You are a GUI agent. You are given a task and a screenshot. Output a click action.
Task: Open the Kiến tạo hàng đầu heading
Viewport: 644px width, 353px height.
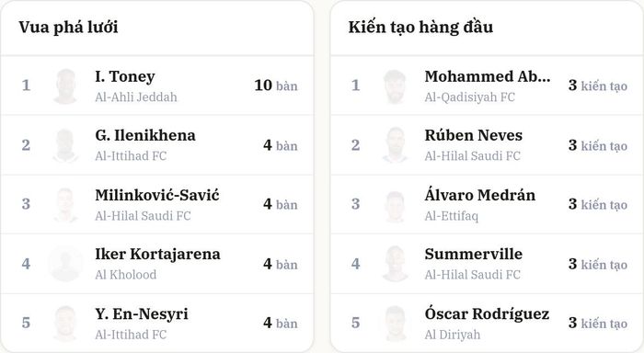point(420,28)
